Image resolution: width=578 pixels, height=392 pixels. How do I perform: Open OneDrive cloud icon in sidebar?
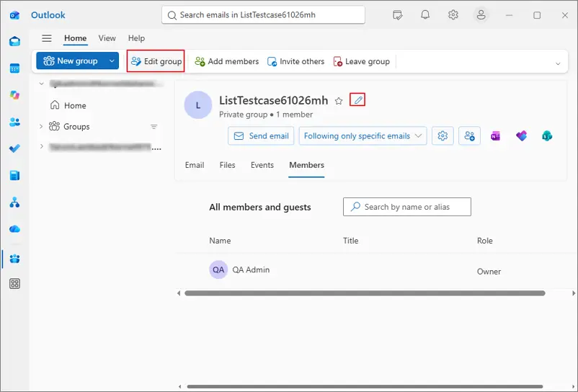(x=14, y=229)
